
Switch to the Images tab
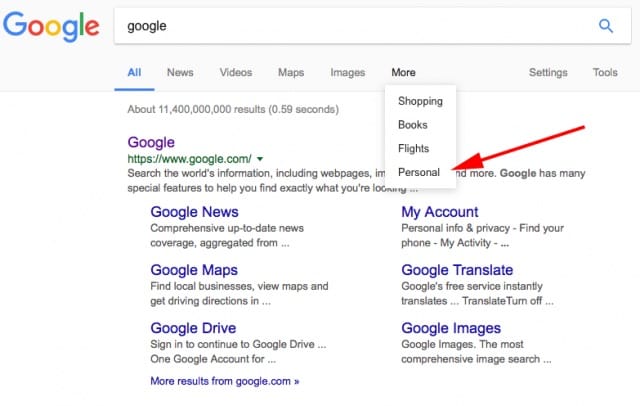(348, 73)
